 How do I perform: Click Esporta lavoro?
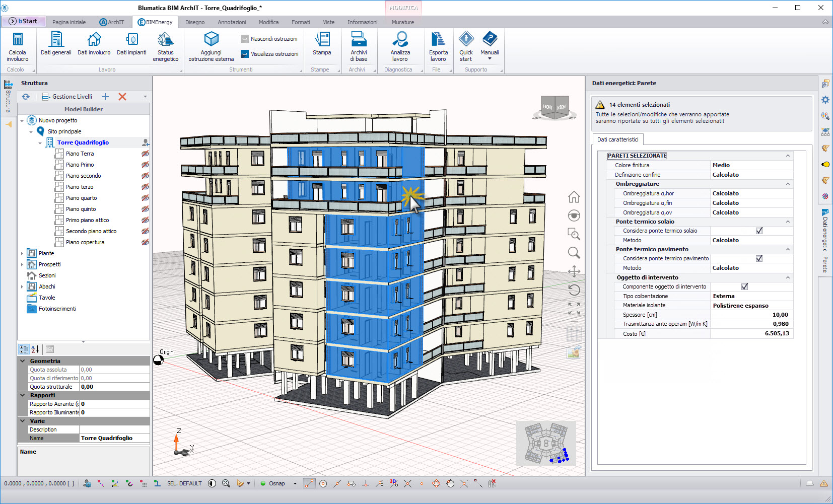(438, 47)
